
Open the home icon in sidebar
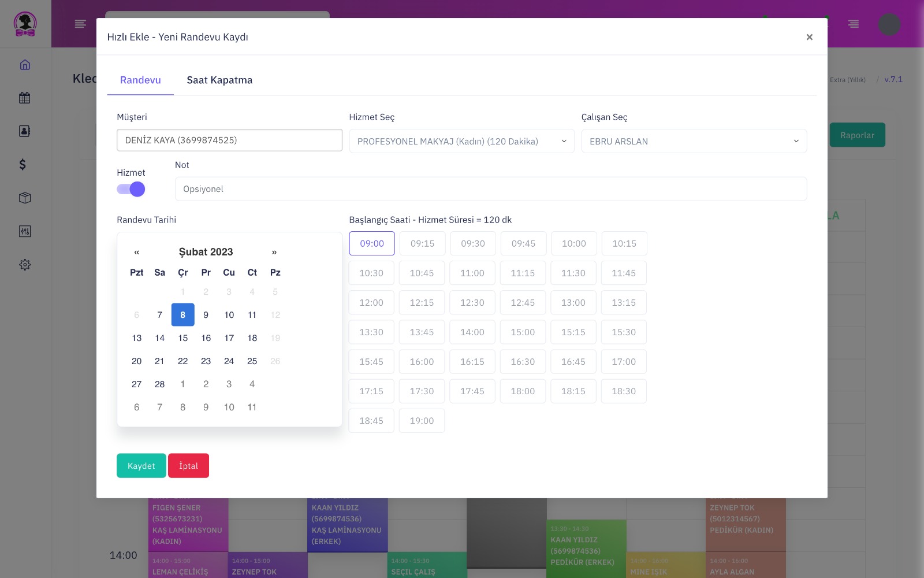point(25,65)
